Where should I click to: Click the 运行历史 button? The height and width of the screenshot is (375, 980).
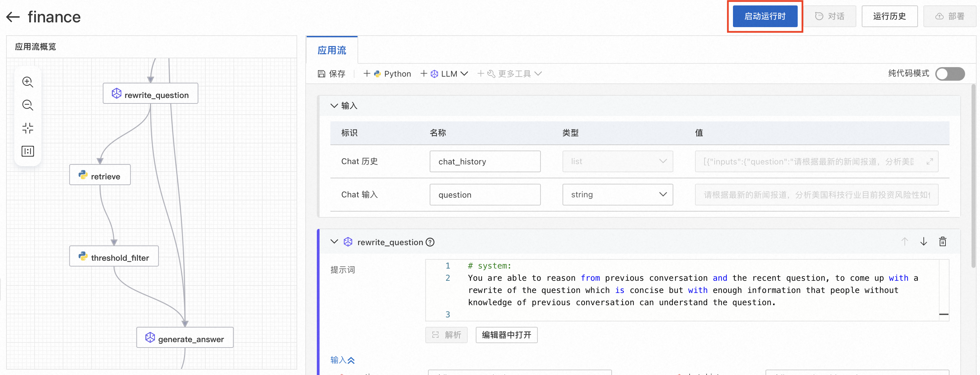click(889, 16)
